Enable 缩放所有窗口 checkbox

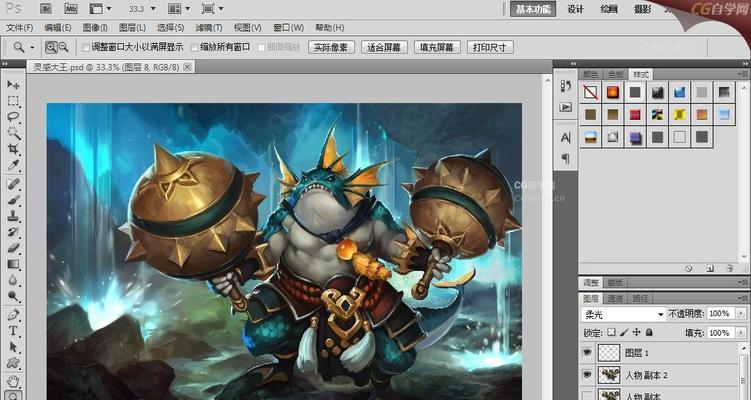tap(194, 47)
